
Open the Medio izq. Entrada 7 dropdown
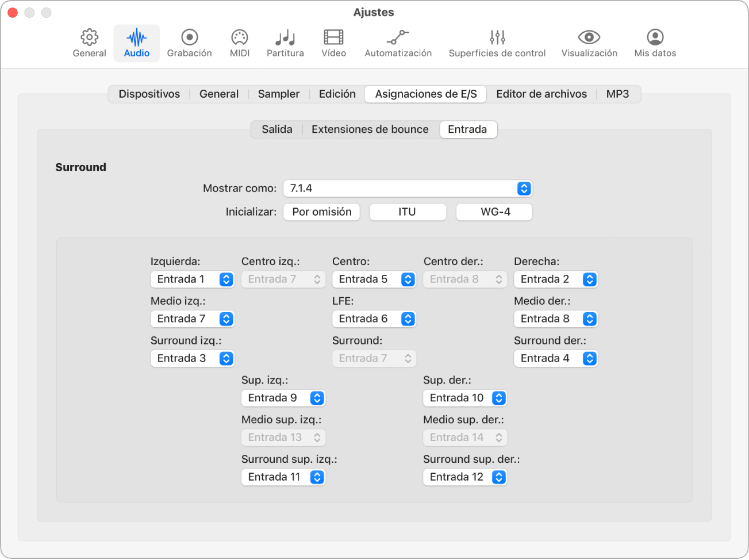click(193, 319)
